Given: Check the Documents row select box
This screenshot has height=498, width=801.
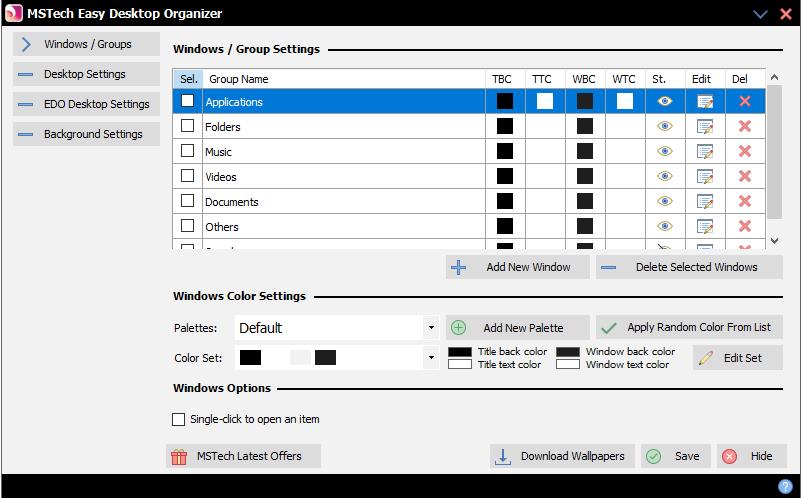Looking at the screenshot, I should click(x=187, y=201).
